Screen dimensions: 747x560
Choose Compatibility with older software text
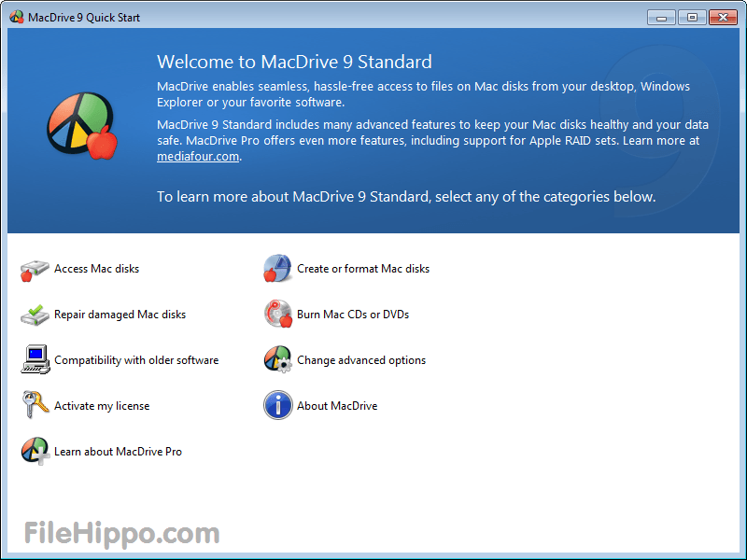pyautogui.click(x=136, y=360)
